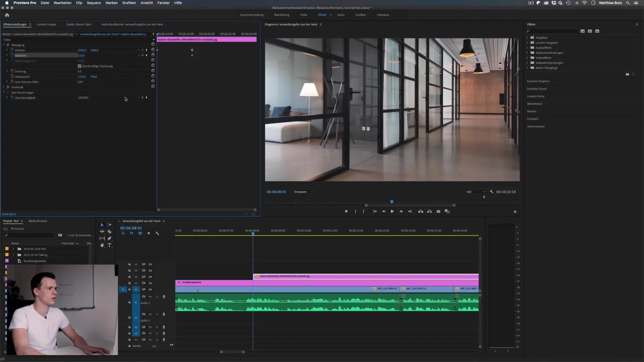
Task: Reset Skalieren parameter
Action: tap(153, 55)
